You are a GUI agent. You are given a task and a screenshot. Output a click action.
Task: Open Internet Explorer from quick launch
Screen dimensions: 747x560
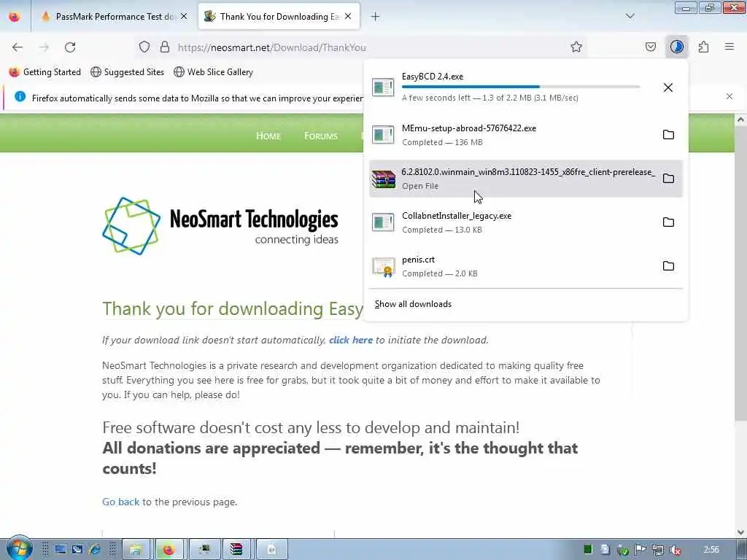click(95, 550)
